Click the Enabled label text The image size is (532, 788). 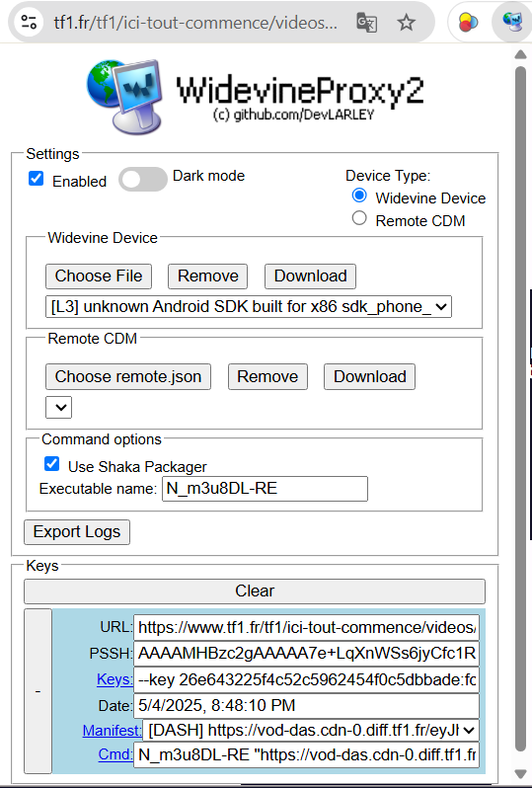(79, 182)
